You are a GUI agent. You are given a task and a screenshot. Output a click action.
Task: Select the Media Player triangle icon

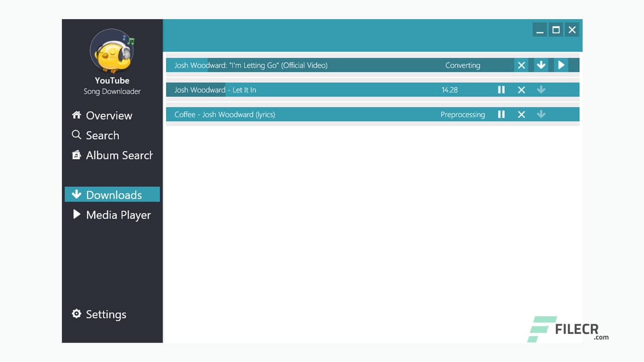tap(76, 215)
